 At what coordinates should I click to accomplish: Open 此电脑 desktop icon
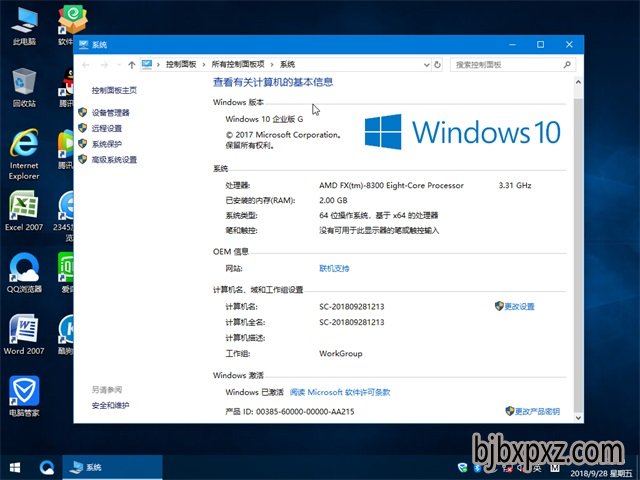(24, 26)
